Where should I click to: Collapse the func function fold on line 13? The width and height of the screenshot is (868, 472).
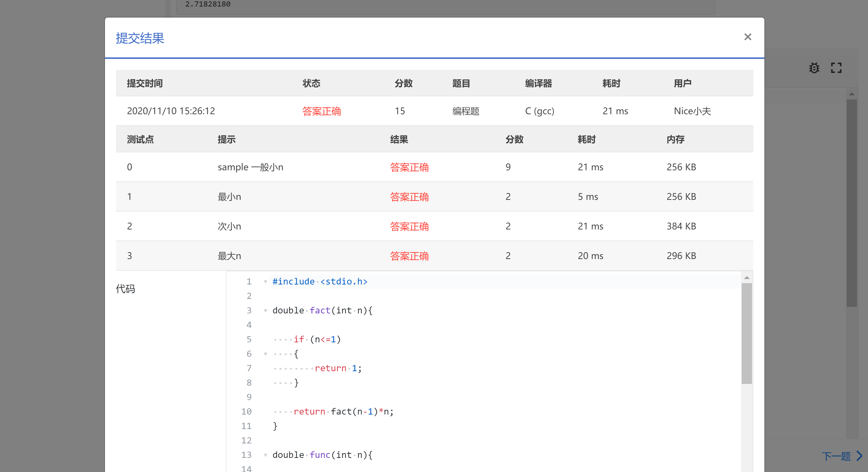click(265, 455)
